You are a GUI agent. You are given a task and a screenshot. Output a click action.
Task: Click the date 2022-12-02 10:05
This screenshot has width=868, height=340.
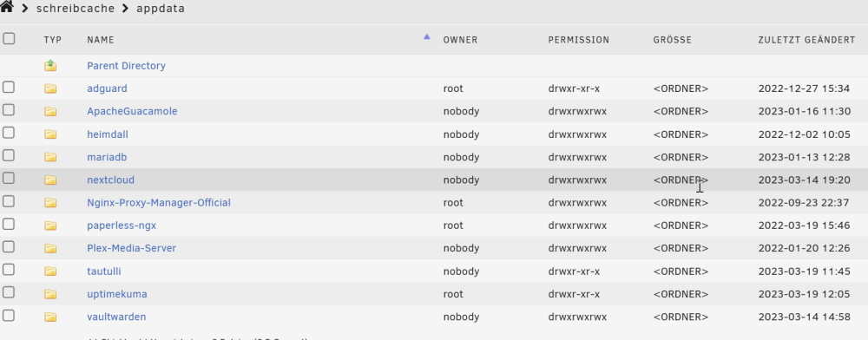pyautogui.click(x=805, y=134)
